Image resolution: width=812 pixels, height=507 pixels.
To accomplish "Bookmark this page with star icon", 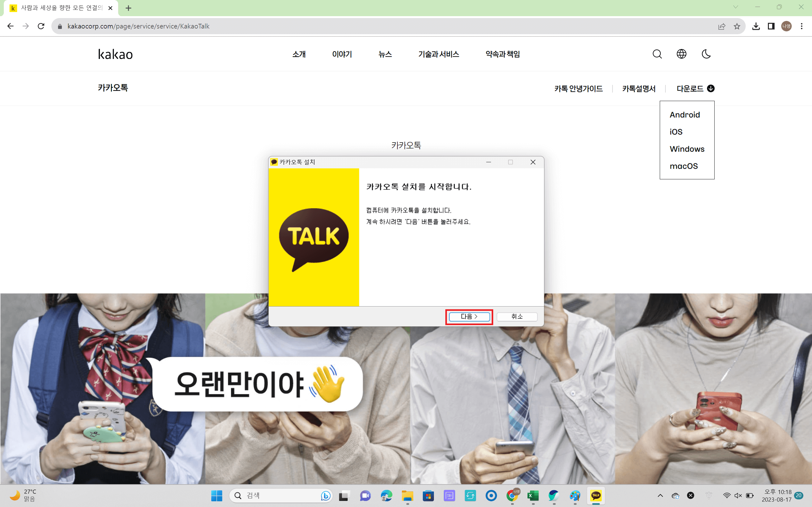I will coord(737,27).
